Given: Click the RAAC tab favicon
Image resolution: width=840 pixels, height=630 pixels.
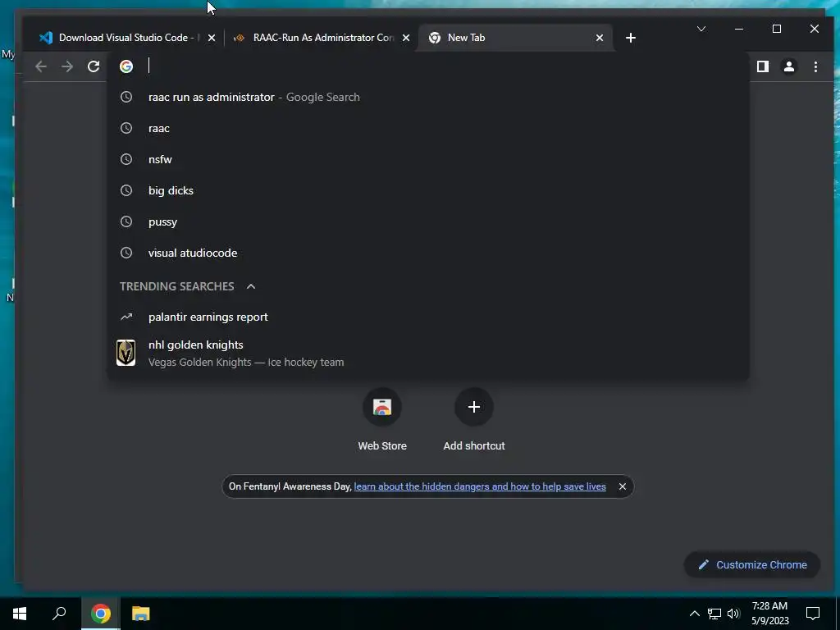Looking at the screenshot, I should click(x=240, y=38).
